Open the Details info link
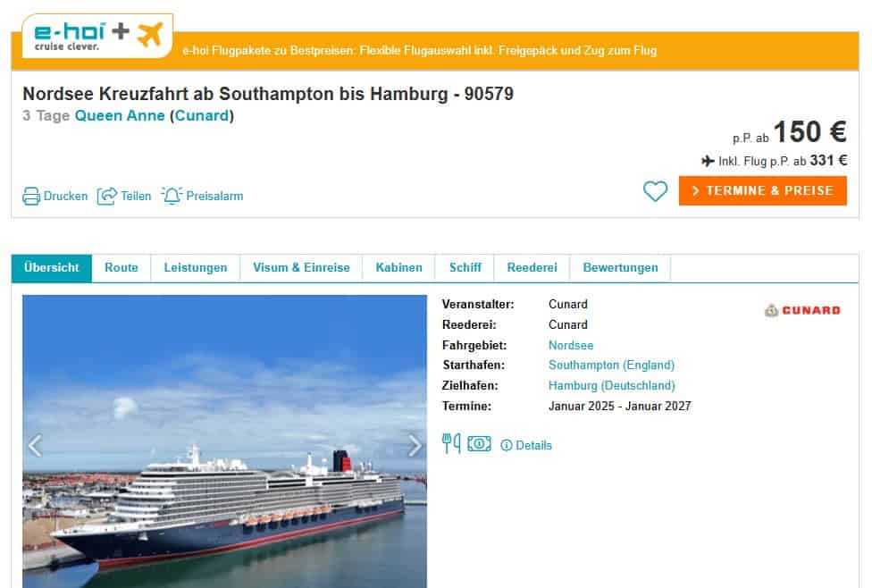Screen dimensions: 872x588 point(526,446)
